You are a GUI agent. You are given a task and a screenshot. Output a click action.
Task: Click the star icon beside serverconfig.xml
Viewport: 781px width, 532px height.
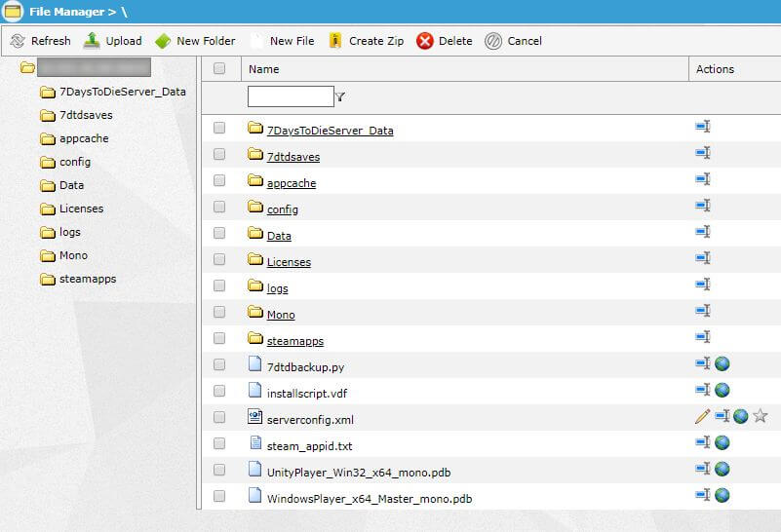[761, 416]
